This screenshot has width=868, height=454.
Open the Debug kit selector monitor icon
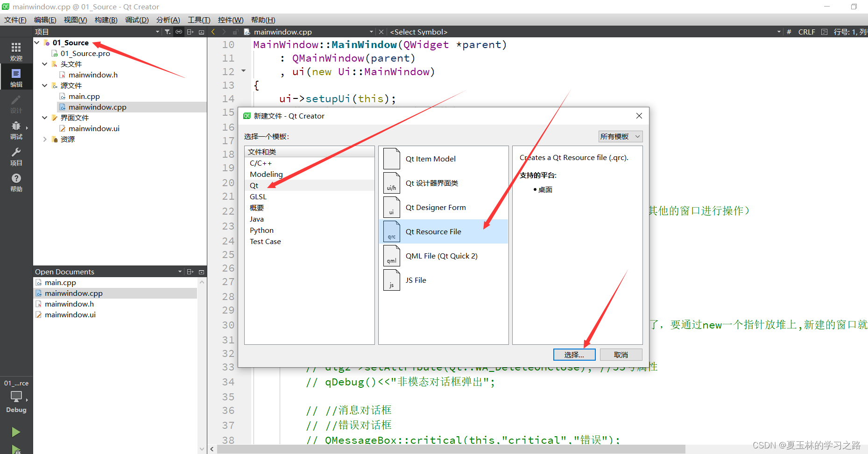click(x=16, y=397)
